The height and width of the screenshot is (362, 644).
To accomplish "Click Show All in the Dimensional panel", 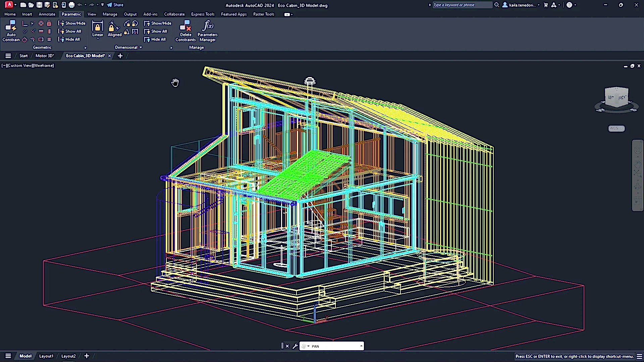I will point(156,31).
